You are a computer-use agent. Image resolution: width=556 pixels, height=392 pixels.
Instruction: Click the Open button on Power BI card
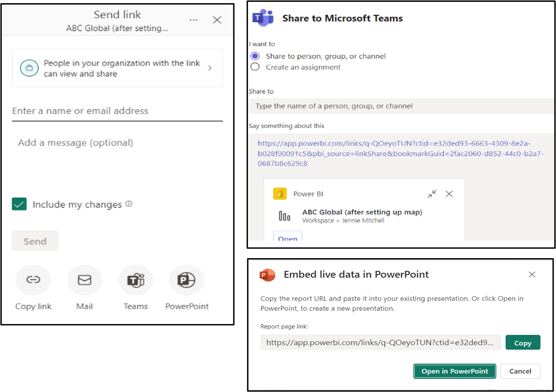click(x=288, y=237)
